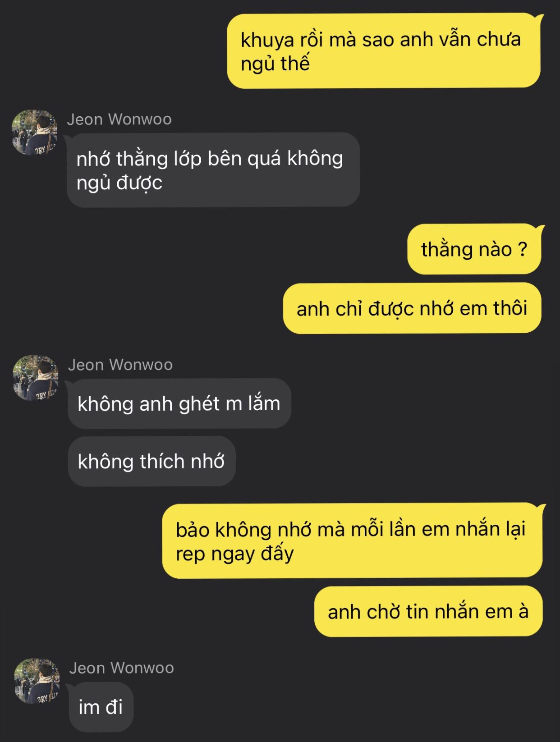Tap Jeon Wonwoo's avatar beside 'nhớ thằng lớp bên' message
This screenshot has width=560, height=742.
(34, 132)
